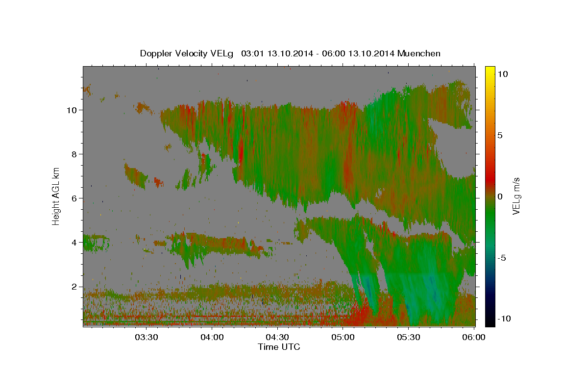The image size is (588, 392).
Task: Click the colorbar label '5'
Action: 501,135
